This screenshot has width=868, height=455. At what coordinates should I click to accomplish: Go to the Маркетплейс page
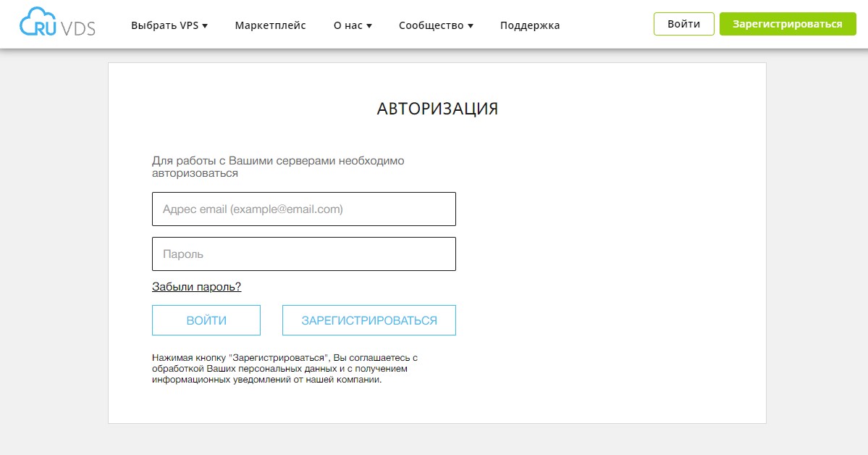(x=270, y=24)
